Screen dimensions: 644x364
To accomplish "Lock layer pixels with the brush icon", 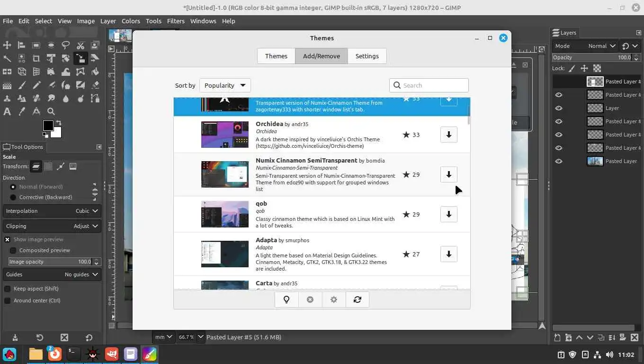I will 572,68.
